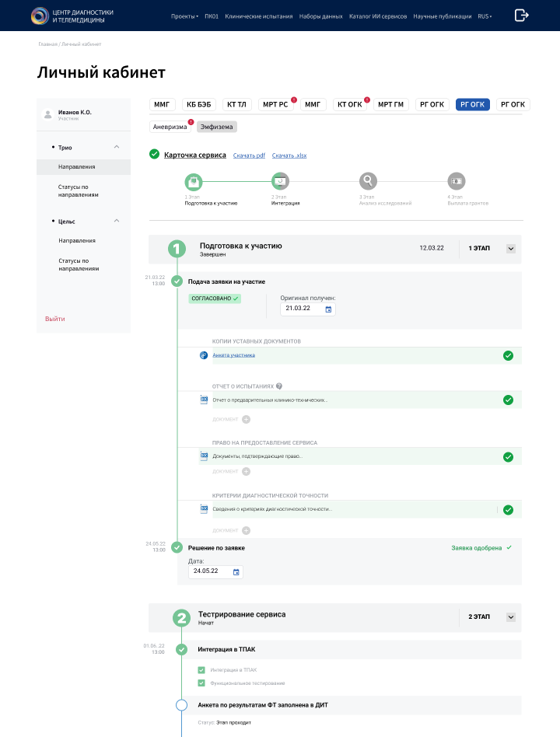Screen dimensions: 560x737
Task: Open calendar icon in Оригинал получен field
Action: click(x=328, y=309)
